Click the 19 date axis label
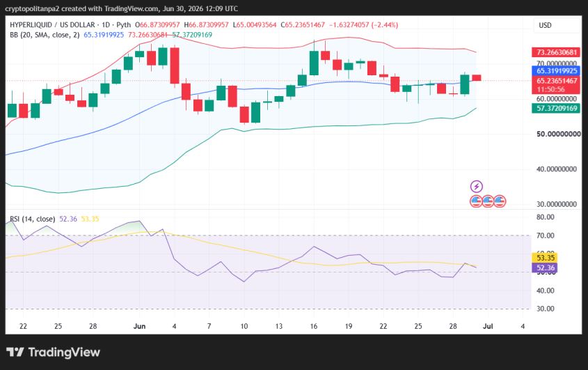This screenshot has height=370, width=588. [349, 326]
